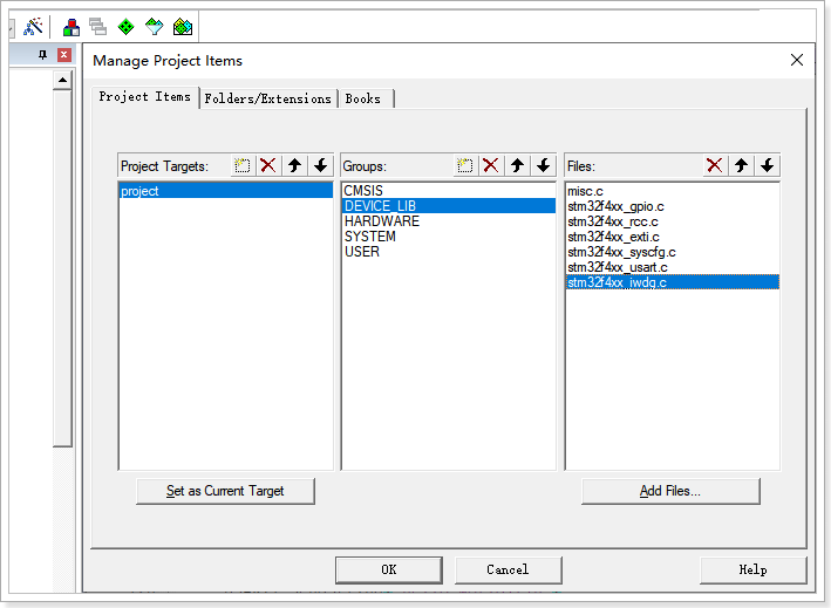Select the CMSIS group
This screenshot has width=831, height=608.
click(449, 190)
